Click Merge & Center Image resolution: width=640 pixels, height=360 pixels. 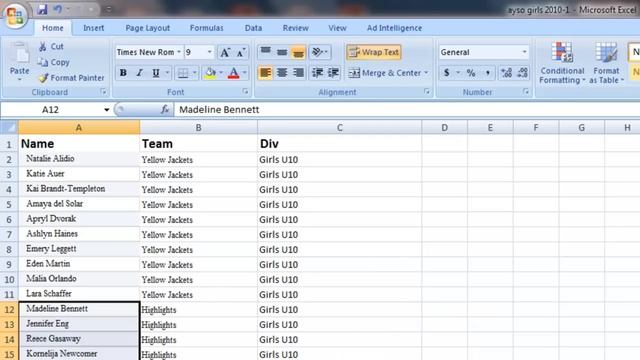coord(384,73)
